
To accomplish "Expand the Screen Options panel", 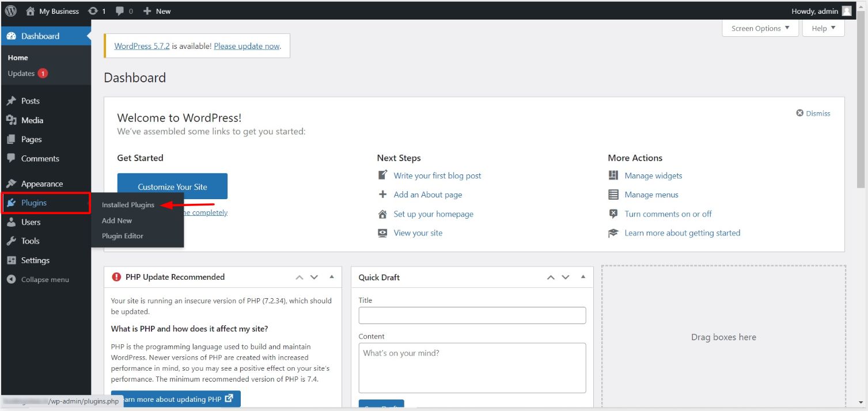I will (x=760, y=28).
